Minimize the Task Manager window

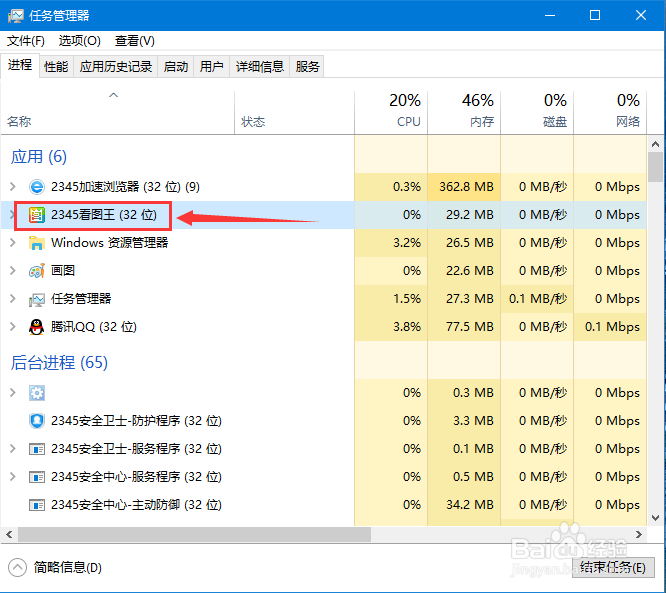click(550, 16)
